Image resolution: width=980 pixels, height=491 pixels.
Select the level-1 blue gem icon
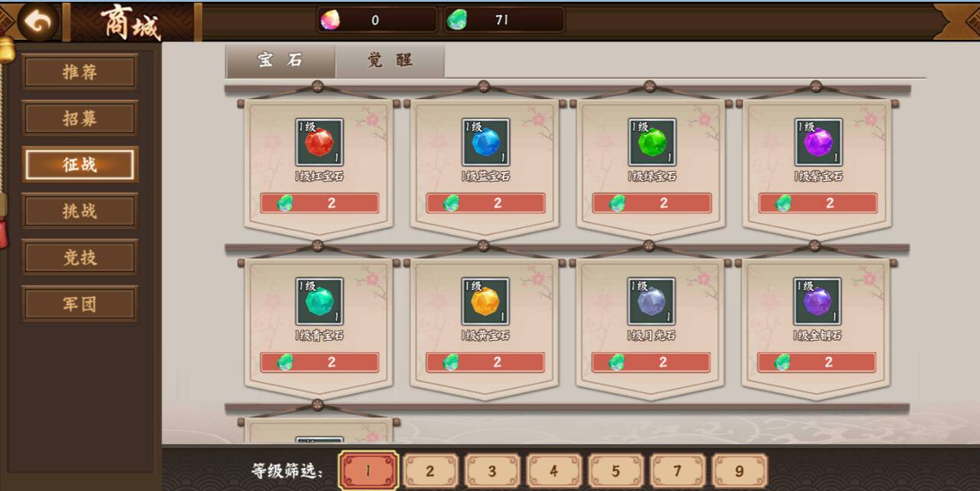point(485,142)
